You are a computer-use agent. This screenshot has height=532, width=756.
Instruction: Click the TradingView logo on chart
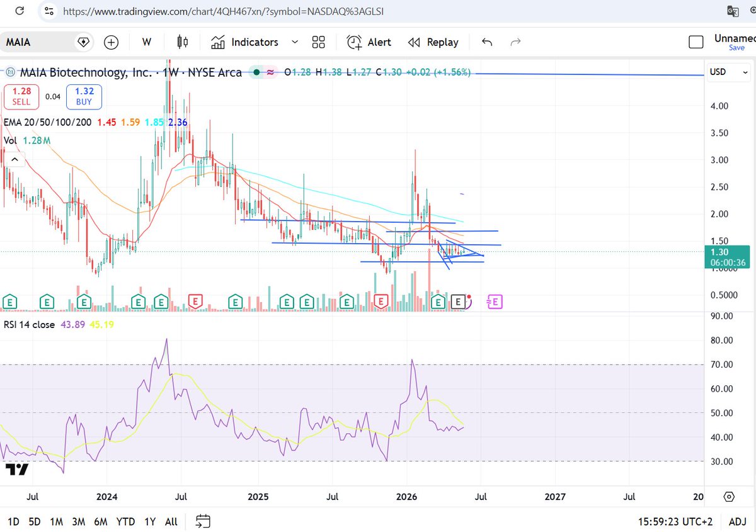click(17, 470)
